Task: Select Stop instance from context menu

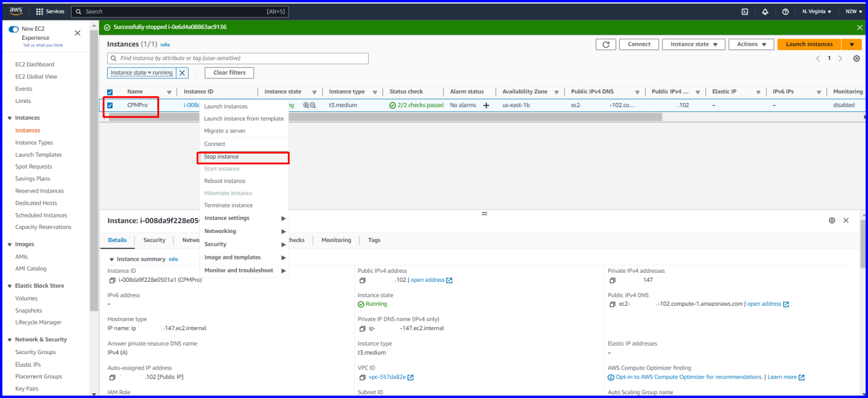Action: [x=221, y=157]
